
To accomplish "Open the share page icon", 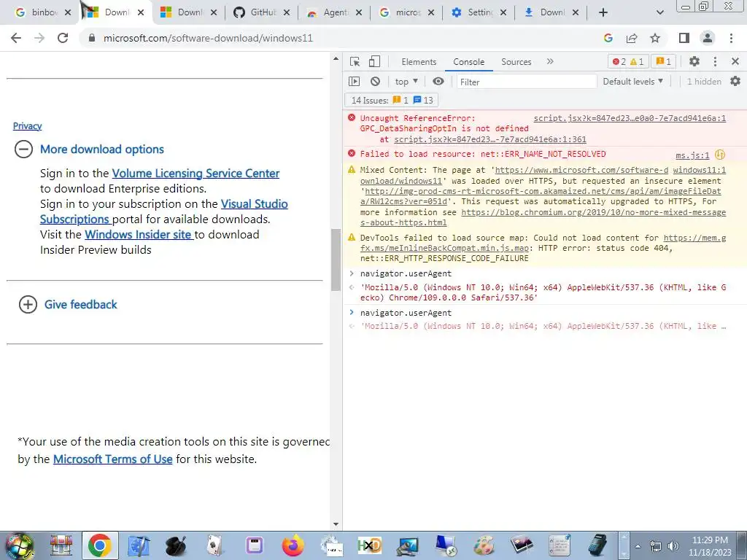I will click(x=632, y=38).
